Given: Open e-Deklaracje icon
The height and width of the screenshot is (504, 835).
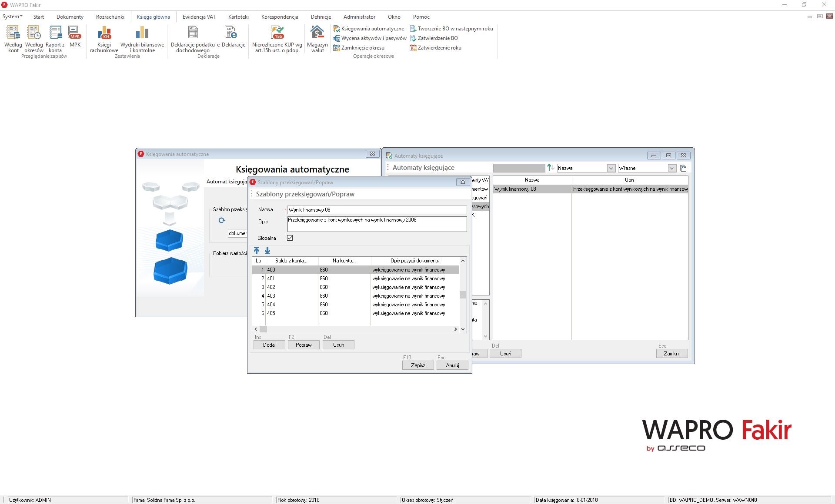Looking at the screenshot, I should pyautogui.click(x=231, y=36).
